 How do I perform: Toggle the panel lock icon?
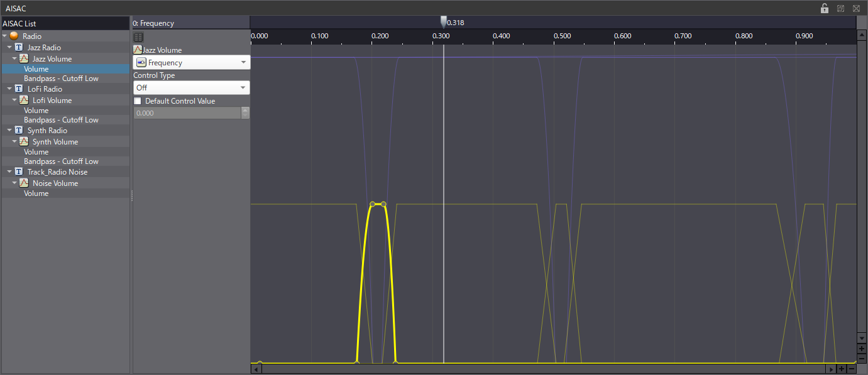click(825, 8)
